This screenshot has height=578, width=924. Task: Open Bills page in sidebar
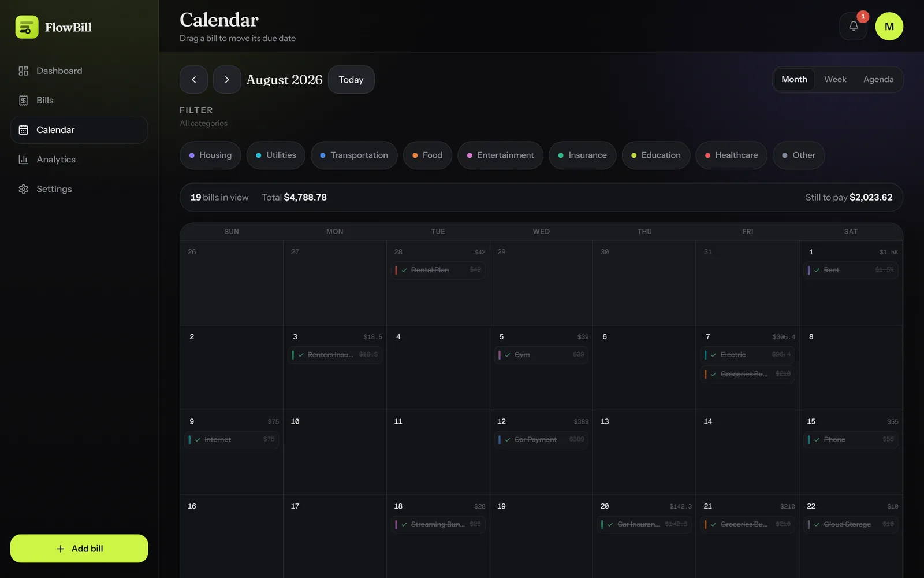(x=79, y=101)
